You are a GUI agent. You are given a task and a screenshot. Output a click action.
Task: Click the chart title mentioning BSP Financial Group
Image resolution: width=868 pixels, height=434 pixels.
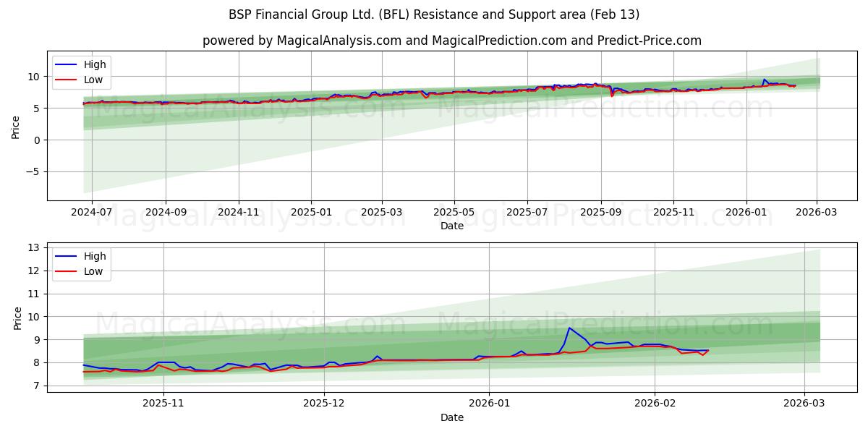pos(434,14)
